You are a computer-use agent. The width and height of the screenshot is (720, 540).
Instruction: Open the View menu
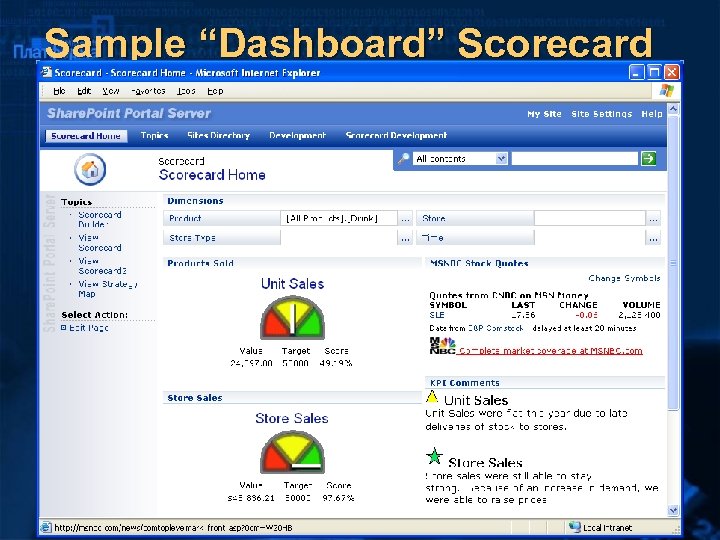[x=111, y=91]
